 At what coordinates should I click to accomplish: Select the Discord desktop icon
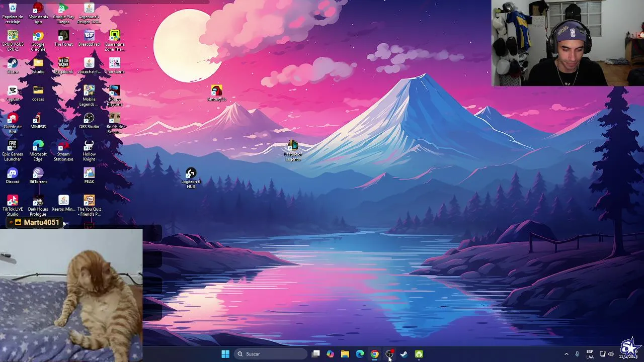point(13,176)
